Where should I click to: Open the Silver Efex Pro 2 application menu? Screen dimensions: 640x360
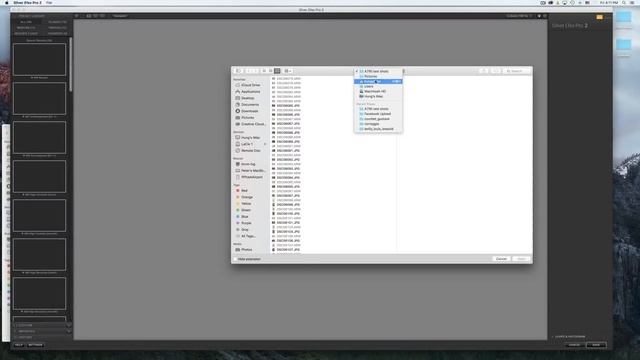coord(27,3)
